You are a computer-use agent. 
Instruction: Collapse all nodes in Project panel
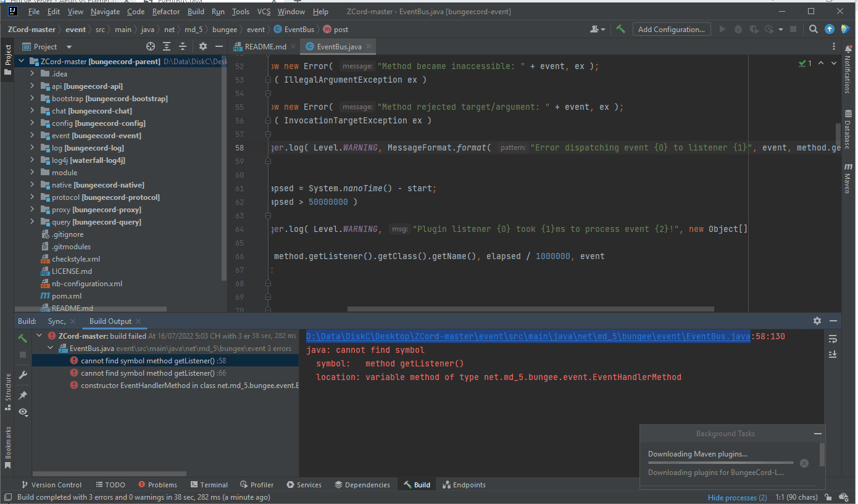tap(183, 46)
